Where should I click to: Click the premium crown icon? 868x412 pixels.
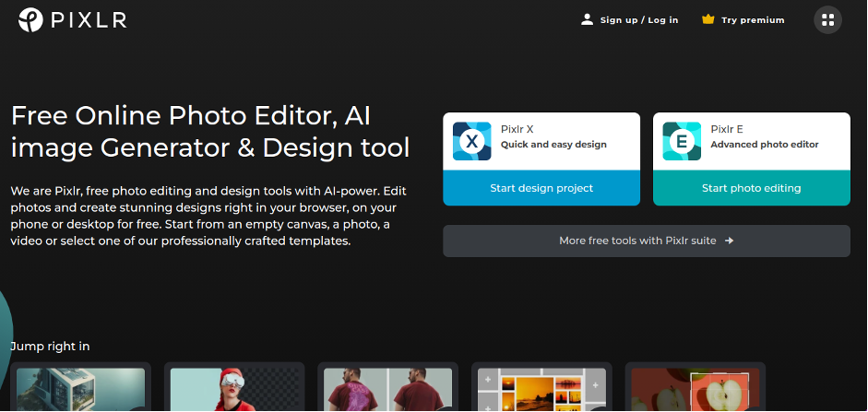click(708, 19)
